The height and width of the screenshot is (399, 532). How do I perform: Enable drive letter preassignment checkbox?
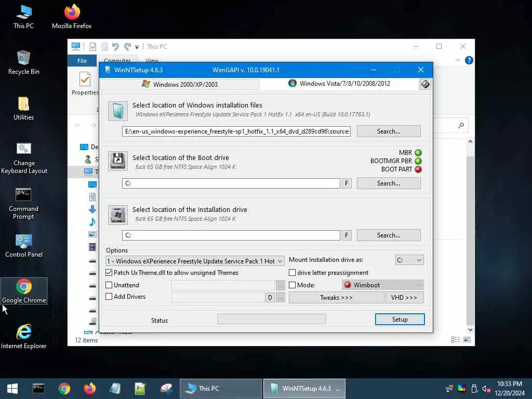pyautogui.click(x=292, y=272)
